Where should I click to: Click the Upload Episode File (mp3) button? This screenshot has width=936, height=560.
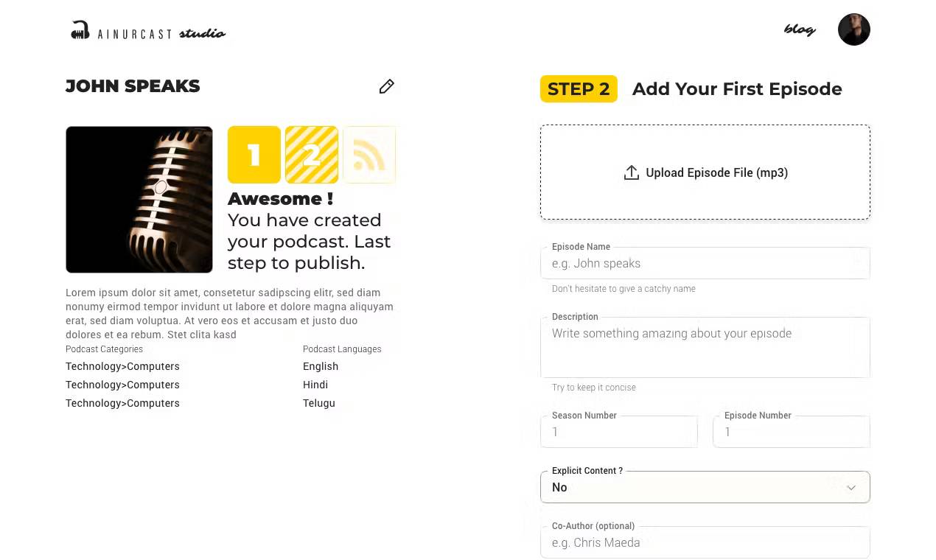pos(705,172)
